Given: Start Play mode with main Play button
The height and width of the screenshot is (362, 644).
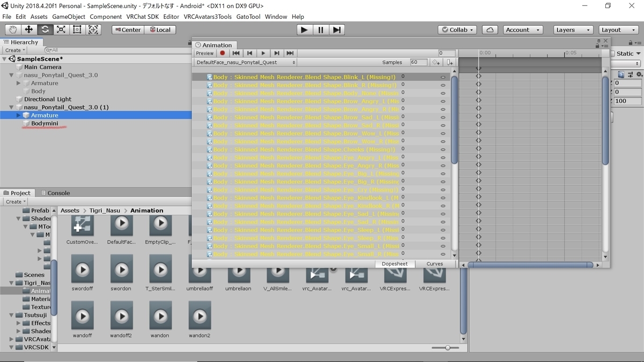Looking at the screenshot, I should (304, 30).
